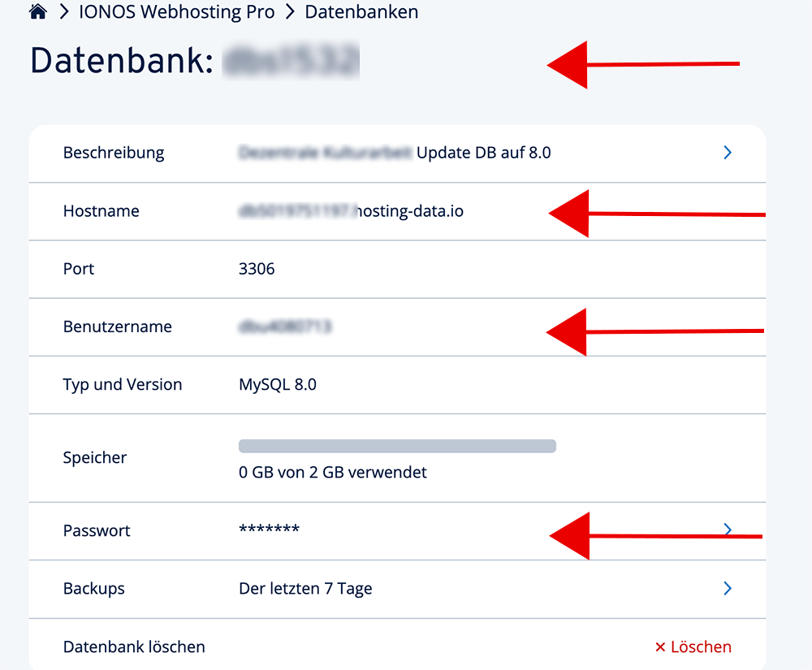812x670 pixels.
Task: Select the hosting-data.io hostname value
Action: [x=351, y=211]
